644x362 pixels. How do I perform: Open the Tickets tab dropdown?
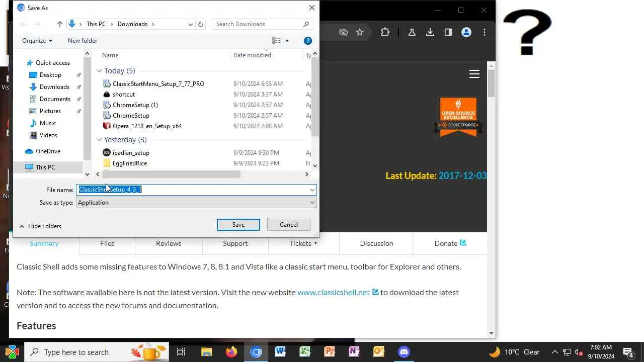click(x=303, y=243)
